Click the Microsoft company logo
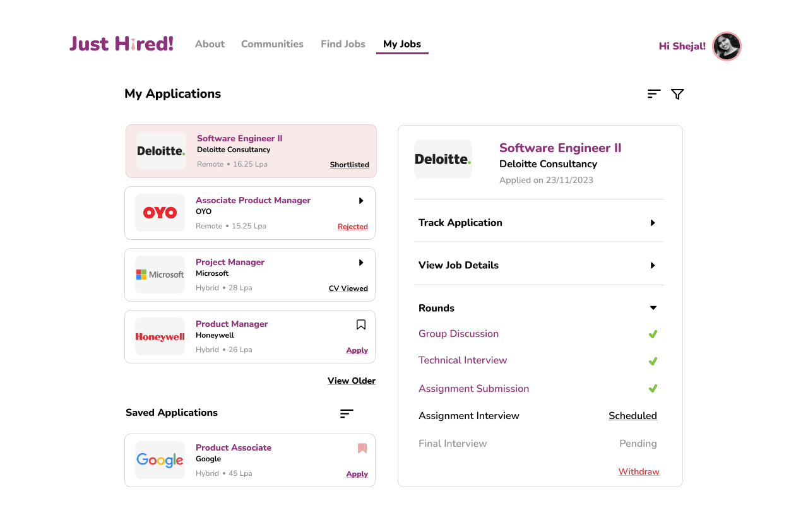 click(160, 275)
